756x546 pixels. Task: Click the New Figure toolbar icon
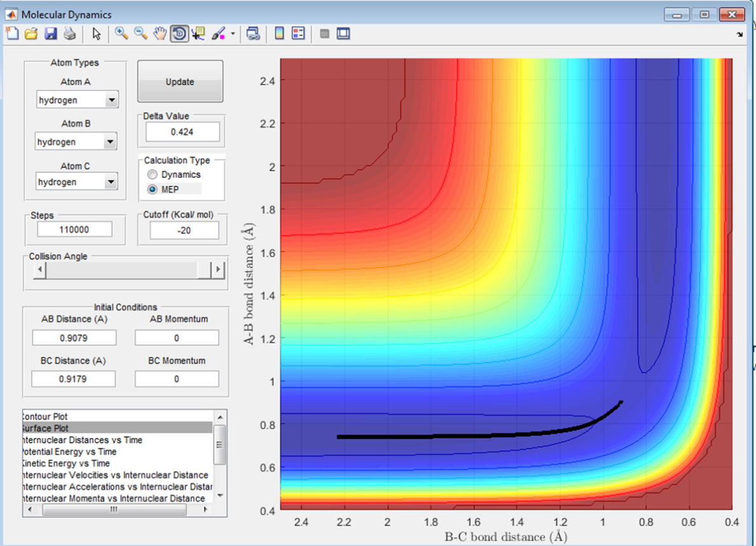pos(12,34)
